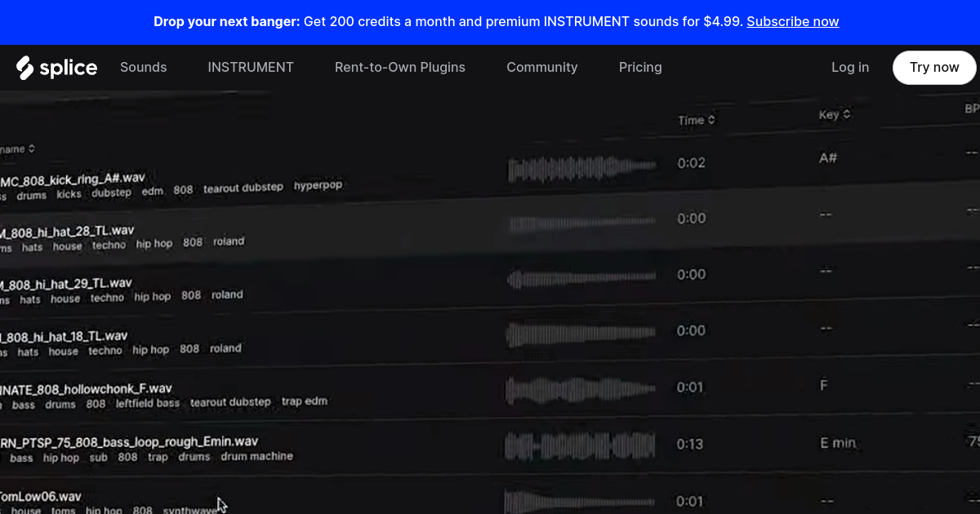Sort the list by Time column
The image size is (980, 514).
pos(697,120)
